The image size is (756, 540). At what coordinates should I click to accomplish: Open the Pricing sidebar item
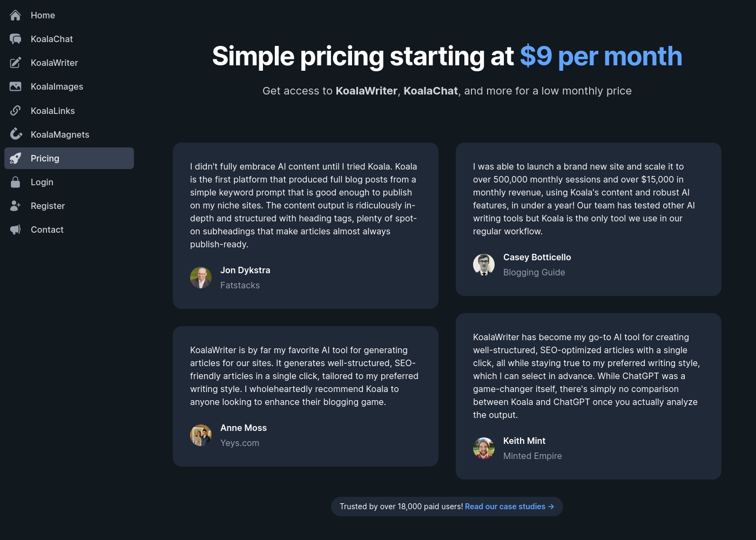click(69, 158)
